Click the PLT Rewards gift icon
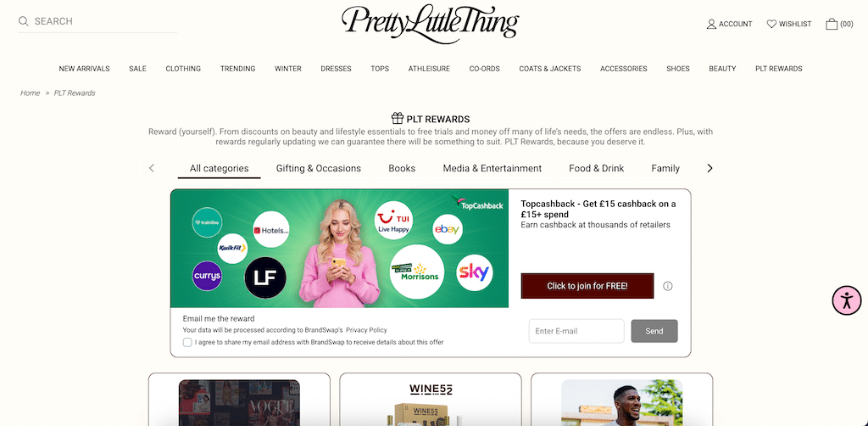868x426 pixels. [x=398, y=118]
